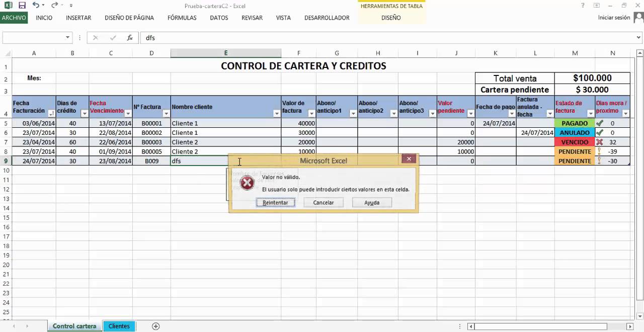
Task: Open Ribbon Display Options icon
Action: (x=597, y=6)
